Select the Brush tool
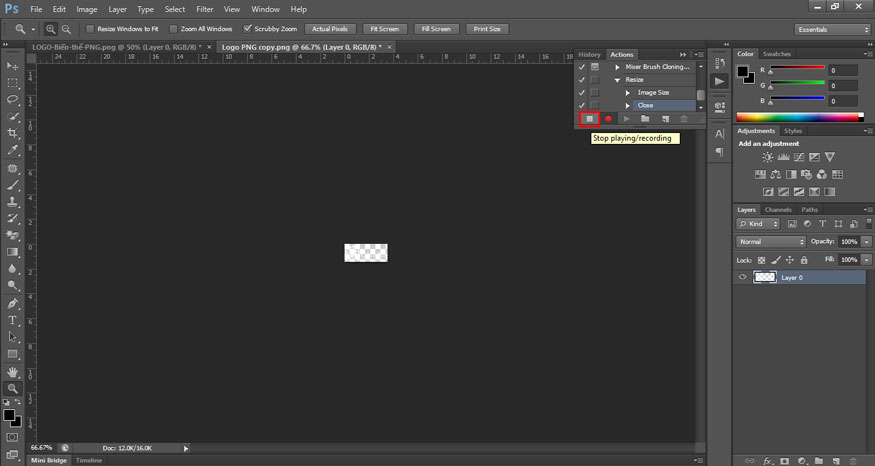This screenshot has height=466, width=875. 12,185
